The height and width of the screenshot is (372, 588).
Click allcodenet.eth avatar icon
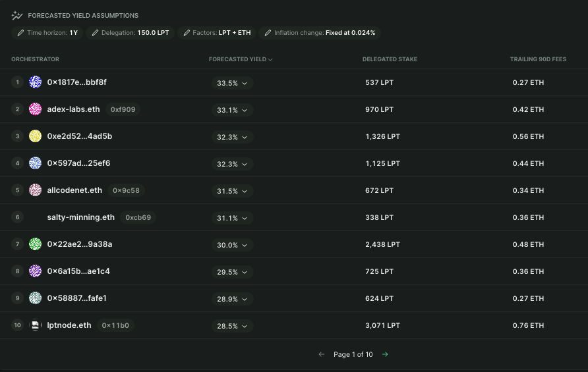(35, 190)
